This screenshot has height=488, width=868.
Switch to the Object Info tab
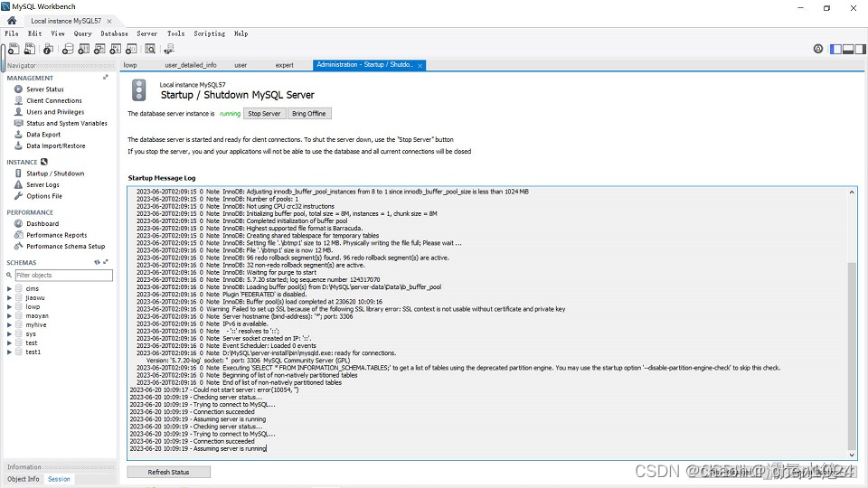coord(24,479)
